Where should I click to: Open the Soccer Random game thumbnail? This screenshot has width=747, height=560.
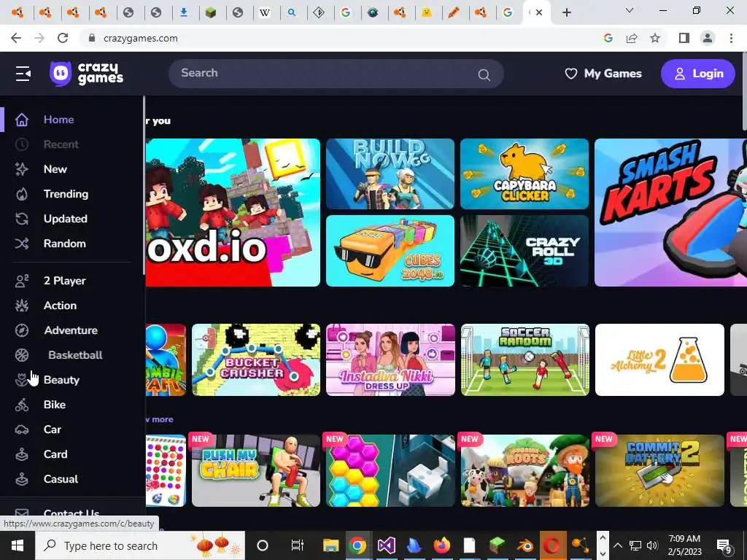tap(525, 360)
